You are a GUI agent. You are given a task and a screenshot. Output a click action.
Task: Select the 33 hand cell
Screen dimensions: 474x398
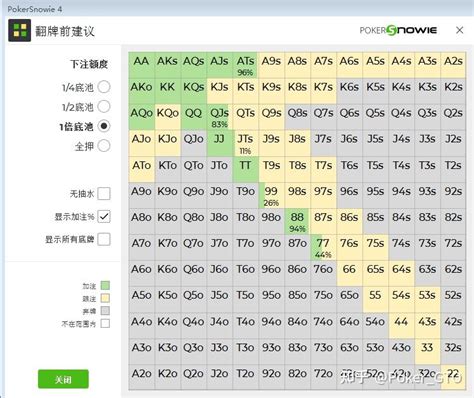coord(428,351)
